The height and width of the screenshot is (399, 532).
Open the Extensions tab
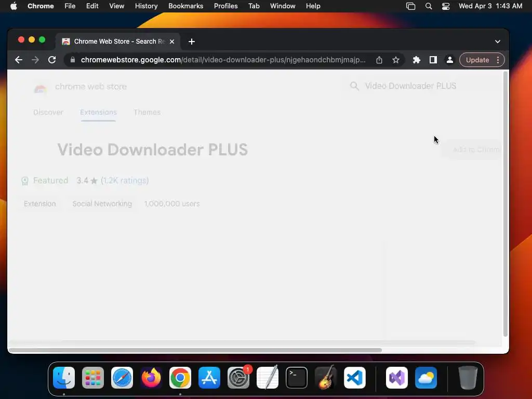(98, 112)
